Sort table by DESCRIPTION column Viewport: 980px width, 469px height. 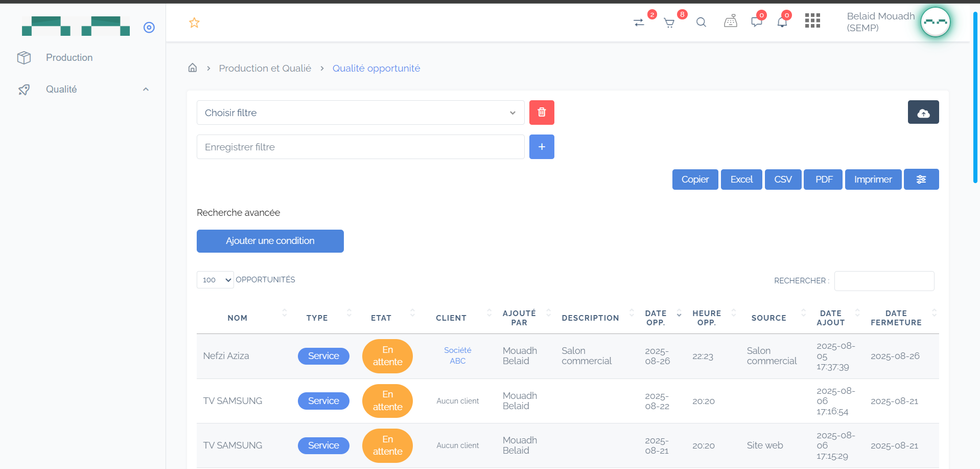tap(590, 318)
